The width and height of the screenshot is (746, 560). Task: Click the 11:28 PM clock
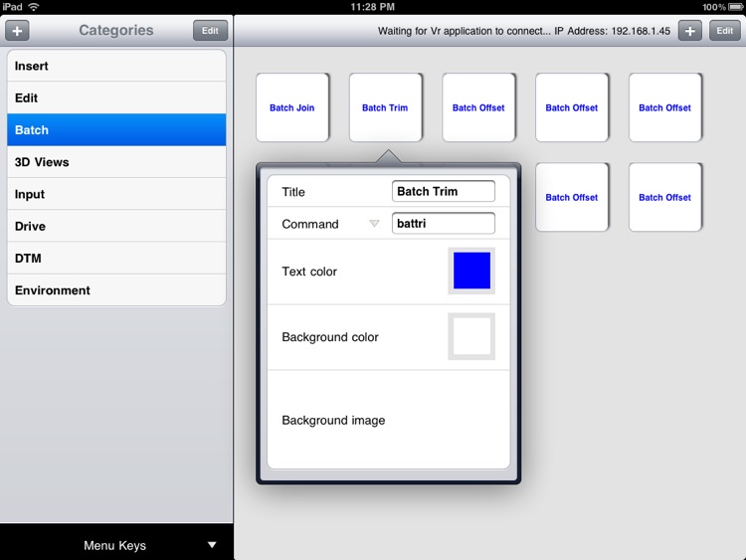pos(373,7)
